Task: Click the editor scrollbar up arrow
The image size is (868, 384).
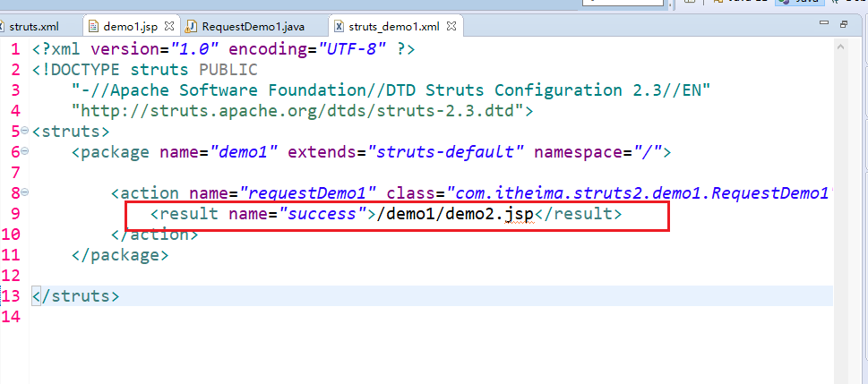Action: click(x=841, y=48)
